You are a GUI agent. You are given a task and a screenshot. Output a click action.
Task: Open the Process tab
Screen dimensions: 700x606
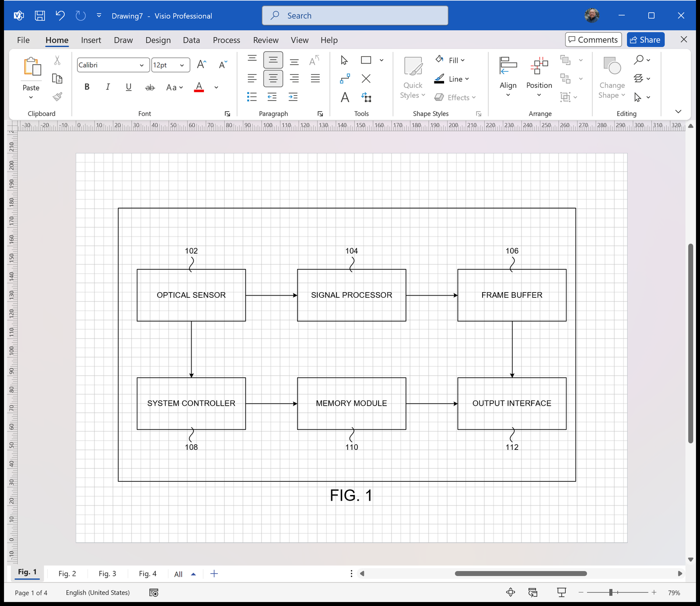[x=227, y=40]
